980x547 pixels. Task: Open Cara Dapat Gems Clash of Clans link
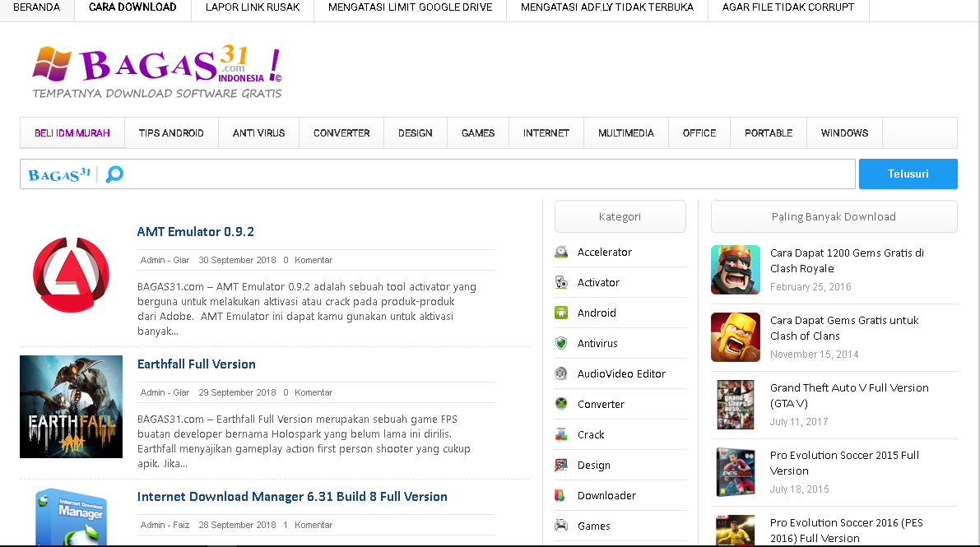pyautogui.click(x=844, y=328)
